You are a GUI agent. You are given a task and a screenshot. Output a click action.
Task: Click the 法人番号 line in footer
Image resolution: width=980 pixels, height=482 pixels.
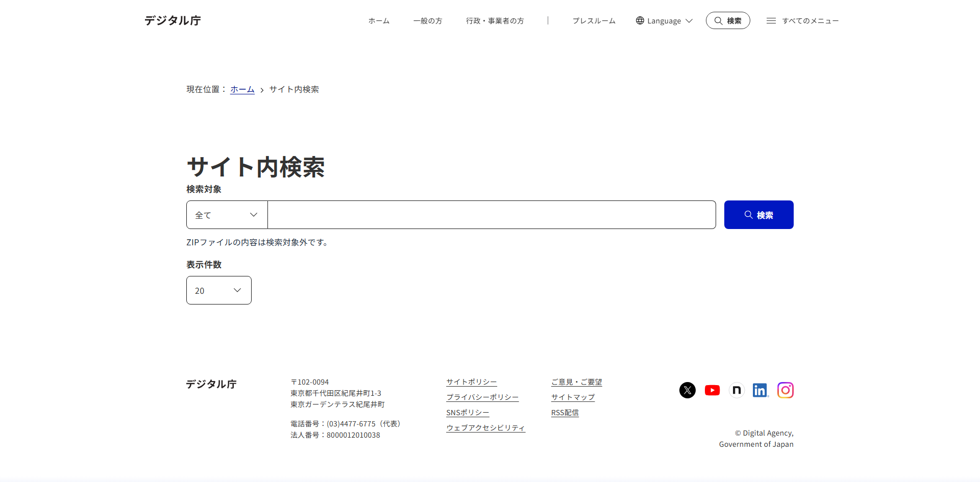335,435
